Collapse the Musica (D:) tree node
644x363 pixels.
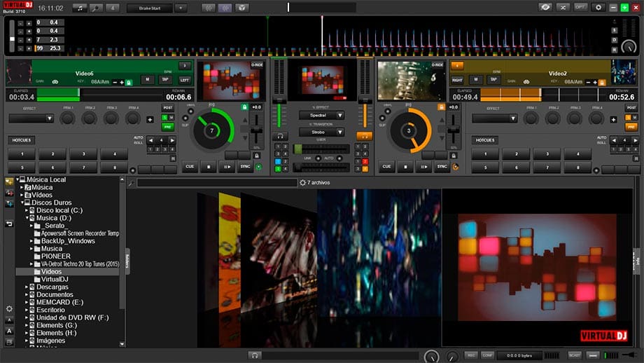coord(27,218)
